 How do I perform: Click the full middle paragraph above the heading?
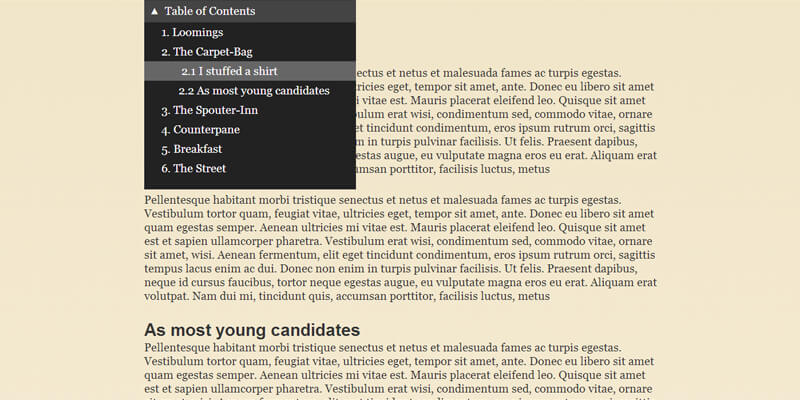(x=400, y=248)
